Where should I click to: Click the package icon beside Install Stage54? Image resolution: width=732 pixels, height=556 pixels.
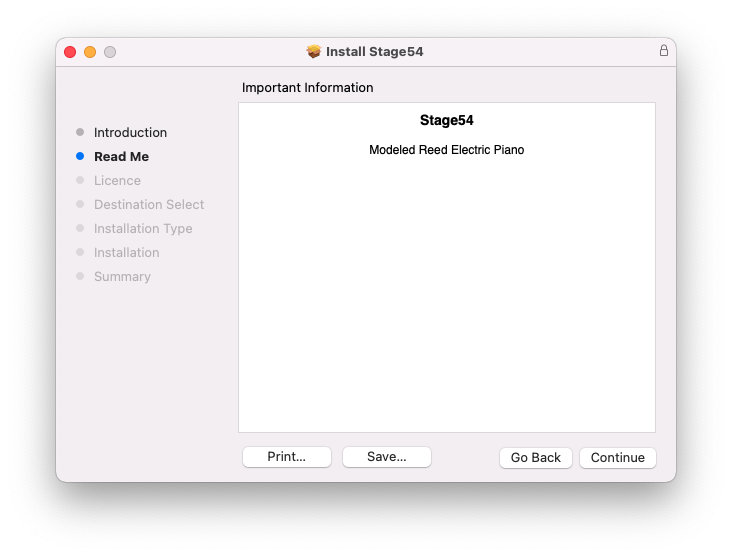click(314, 51)
